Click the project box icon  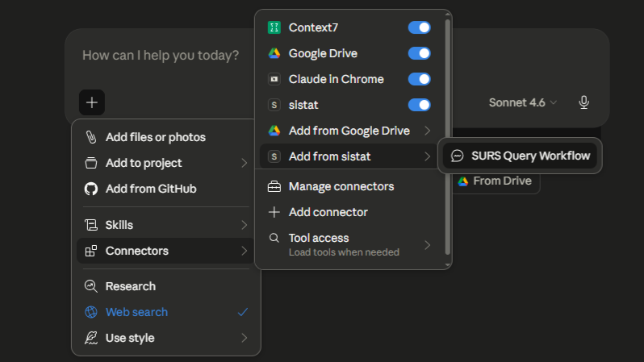[x=91, y=163]
